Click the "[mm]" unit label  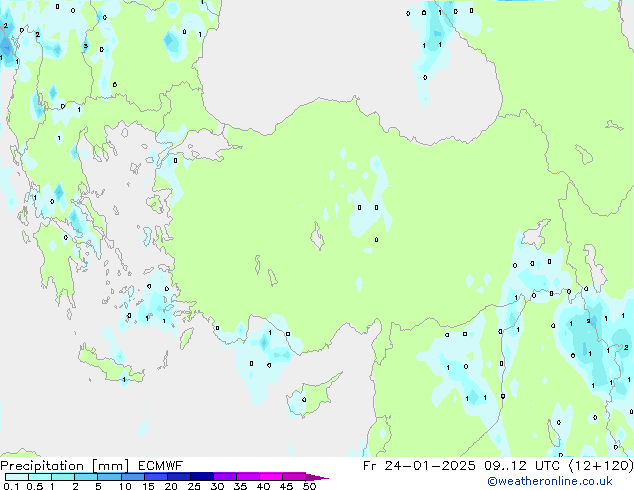[x=110, y=466]
